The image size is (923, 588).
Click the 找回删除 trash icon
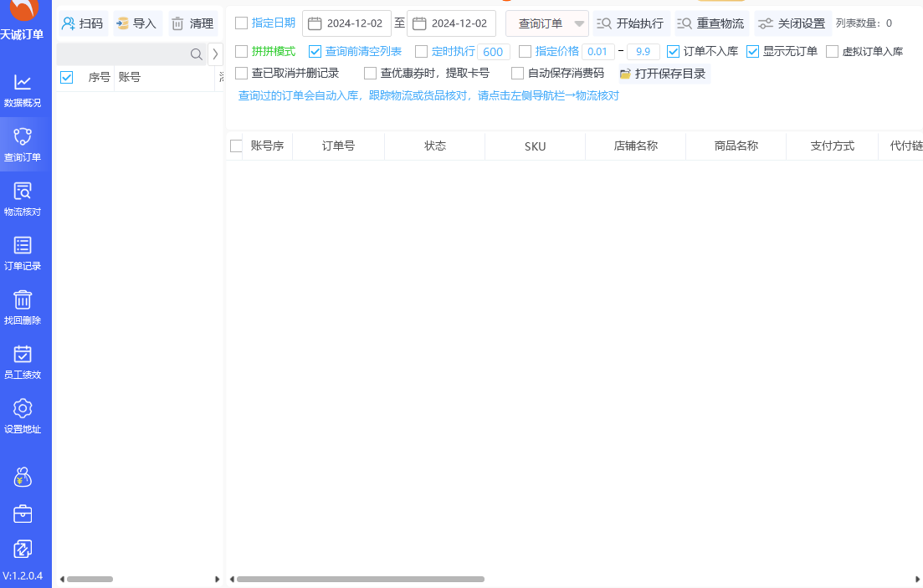(23, 307)
